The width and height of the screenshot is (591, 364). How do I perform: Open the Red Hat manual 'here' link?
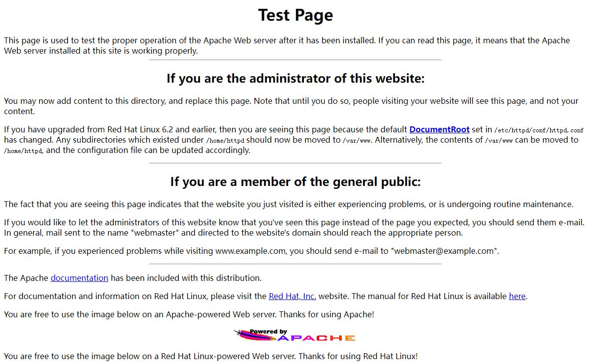[x=517, y=296]
